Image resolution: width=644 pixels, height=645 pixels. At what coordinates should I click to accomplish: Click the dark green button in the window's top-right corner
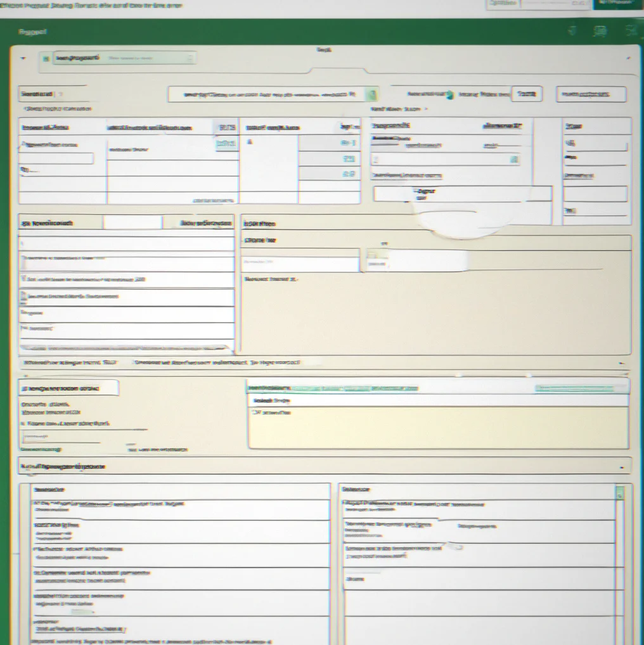(617, 4)
